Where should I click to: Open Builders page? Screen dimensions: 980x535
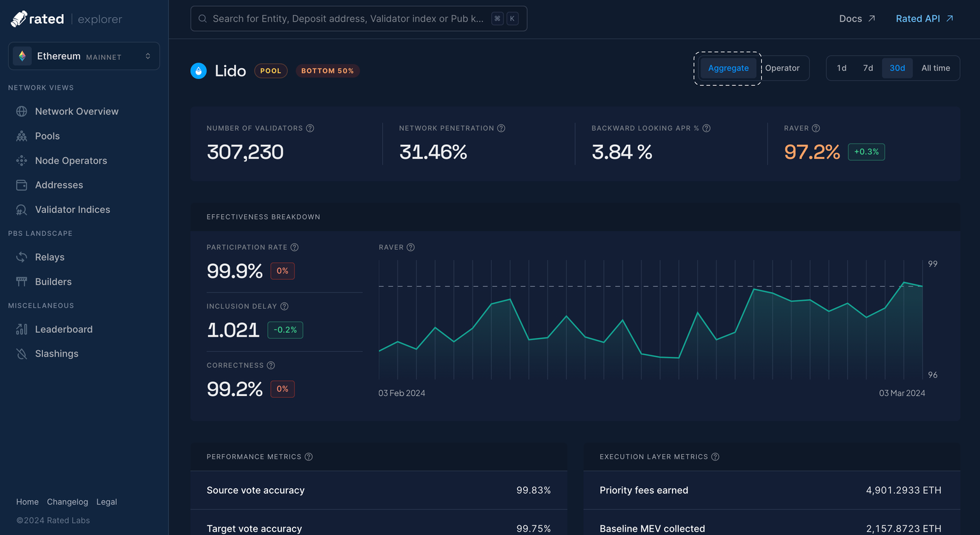[53, 282]
